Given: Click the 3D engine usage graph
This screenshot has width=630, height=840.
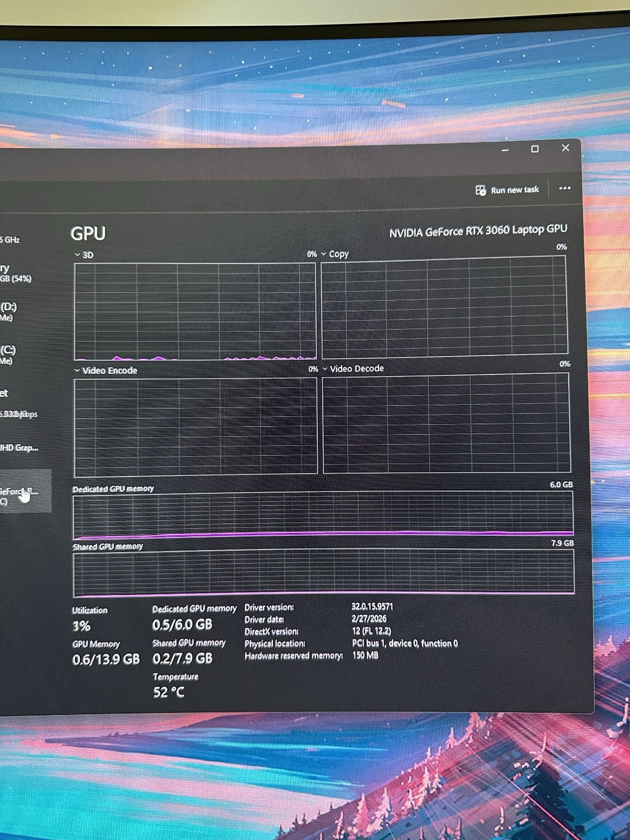Looking at the screenshot, I should [x=195, y=311].
